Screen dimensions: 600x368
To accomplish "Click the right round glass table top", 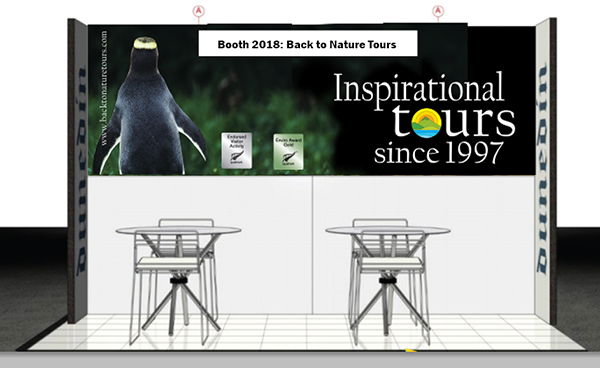I will [388, 230].
